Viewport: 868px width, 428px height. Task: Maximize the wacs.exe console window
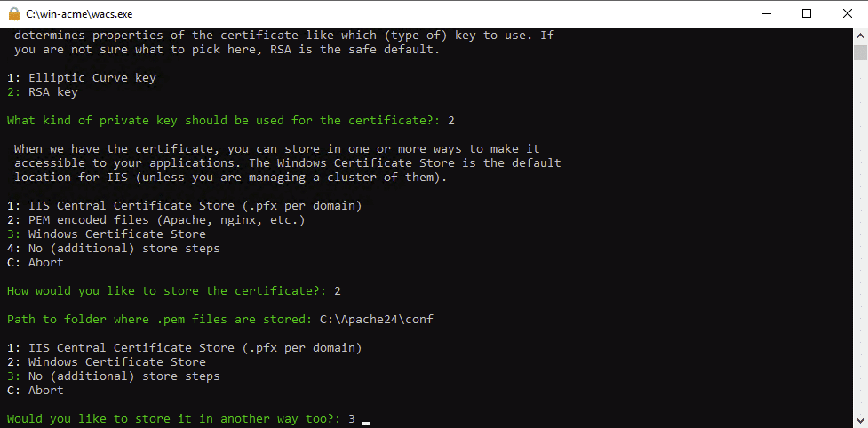coord(807,14)
